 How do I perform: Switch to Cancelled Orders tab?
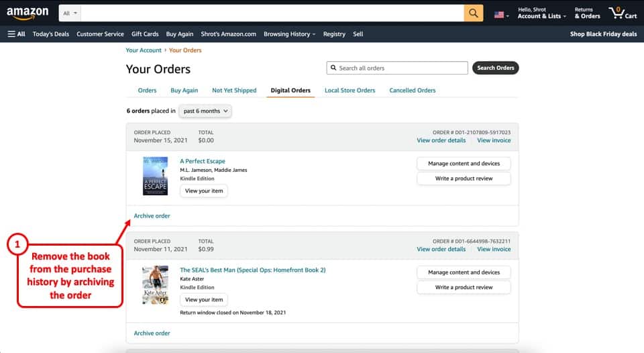413,91
